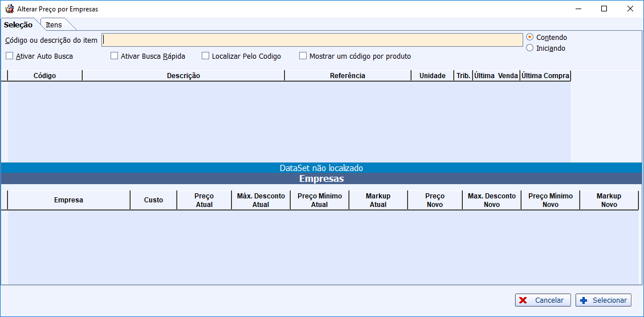Click the Empresa column header
Image resolution: width=644 pixels, height=317 pixels.
[x=68, y=200]
